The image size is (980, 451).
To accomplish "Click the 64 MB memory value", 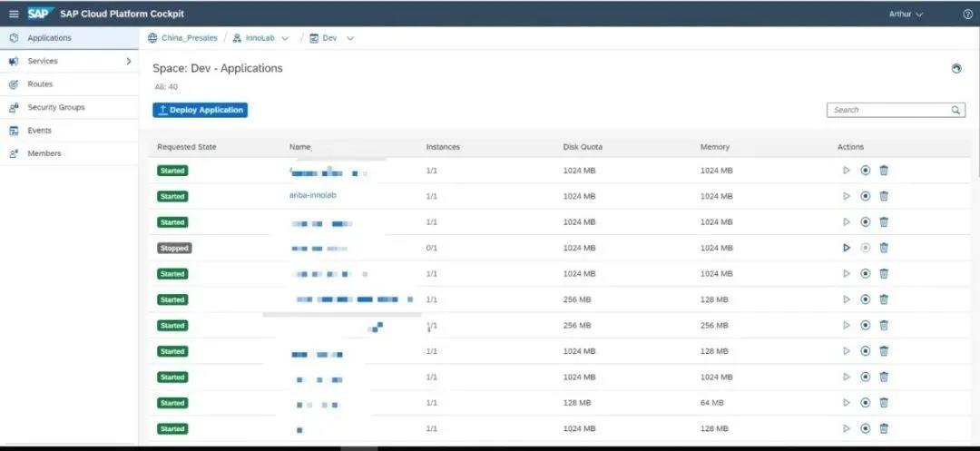I will tap(712, 403).
